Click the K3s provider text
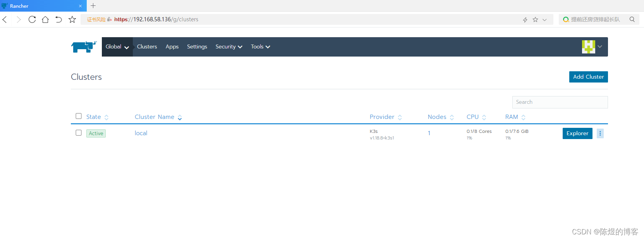The image size is (644, 239). pos(374,131)
